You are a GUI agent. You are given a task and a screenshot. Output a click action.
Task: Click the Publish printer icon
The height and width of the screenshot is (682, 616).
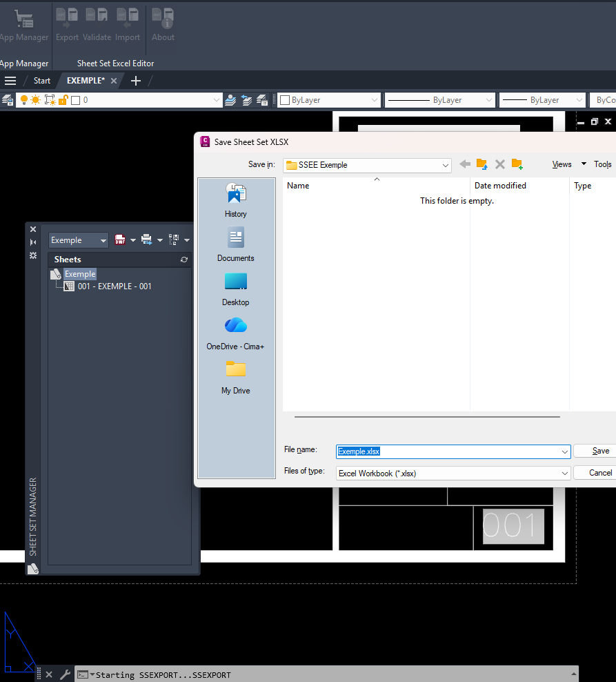click(x=147, y=240)
